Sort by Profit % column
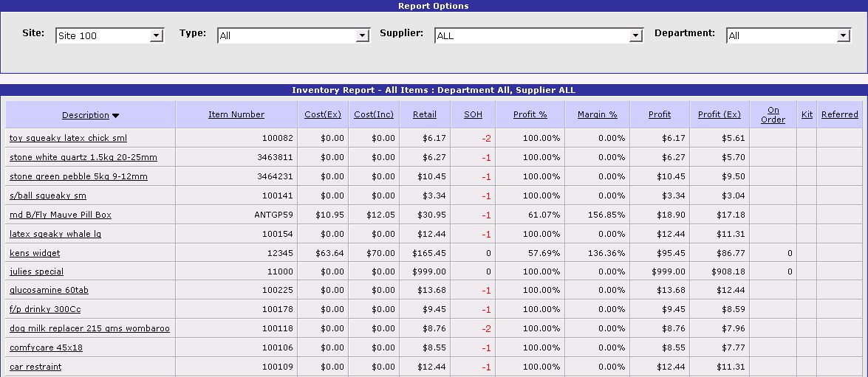The image size is (868, 377). (530, 114)
